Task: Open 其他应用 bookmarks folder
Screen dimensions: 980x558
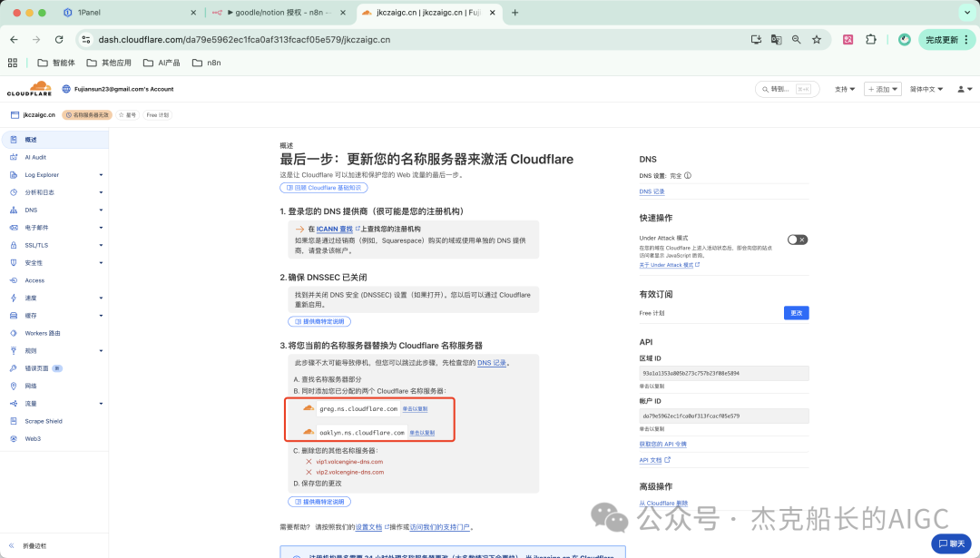Action: 109,63
